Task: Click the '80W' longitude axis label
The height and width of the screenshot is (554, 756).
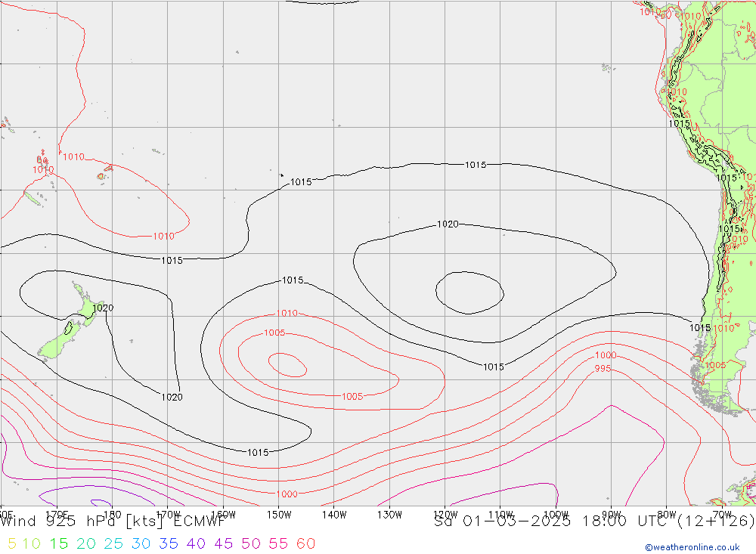Action: click(x=667, y=515)
